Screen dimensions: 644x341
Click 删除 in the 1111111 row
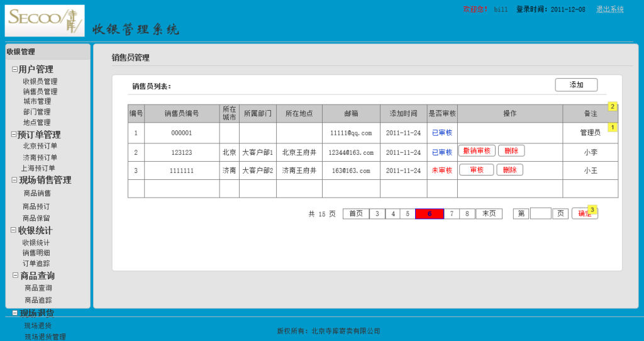click(509, 170)
